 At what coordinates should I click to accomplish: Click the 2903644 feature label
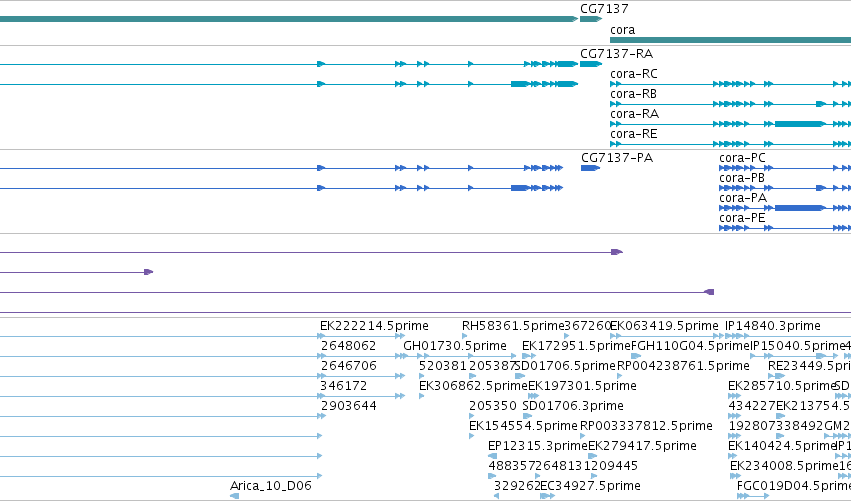point(348,406)
